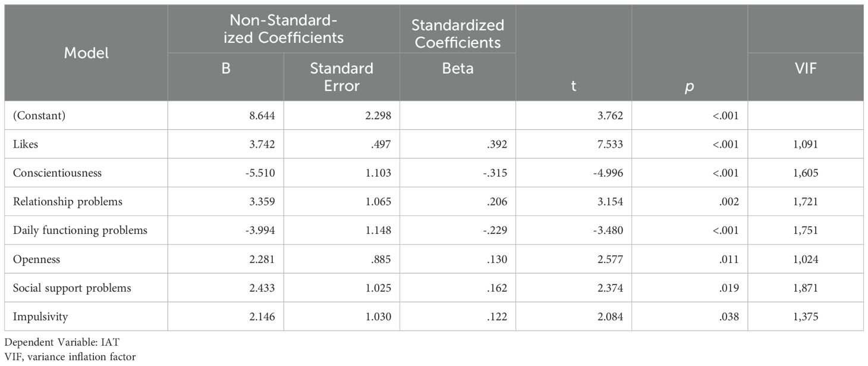
Task: Click the Model column header
Action: point(86,53)
